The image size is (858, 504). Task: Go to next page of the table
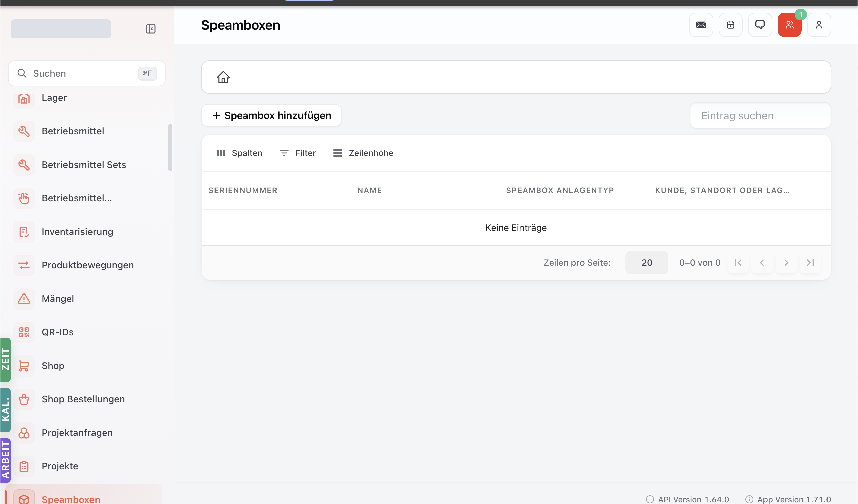pyautogui.click(x=786, y=263)
